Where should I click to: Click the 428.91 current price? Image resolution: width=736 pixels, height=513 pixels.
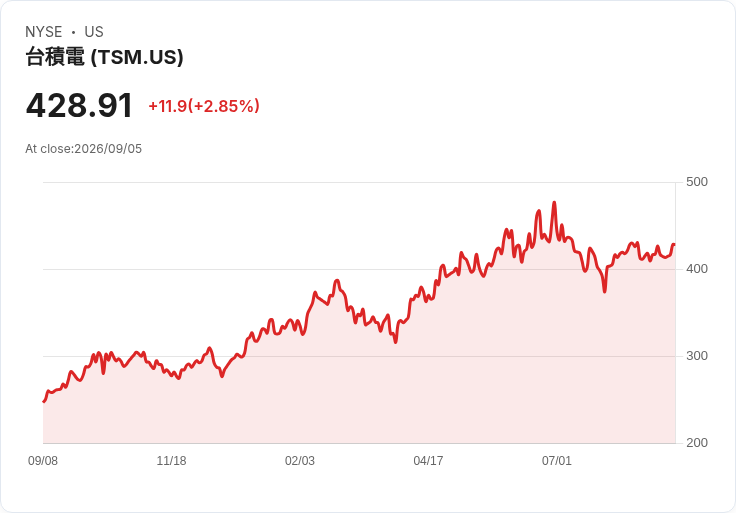79,106
